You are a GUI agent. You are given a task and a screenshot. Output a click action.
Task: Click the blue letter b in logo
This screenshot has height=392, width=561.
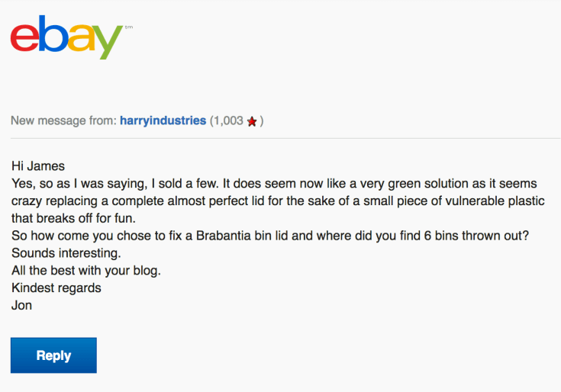(x=52, y=34)
